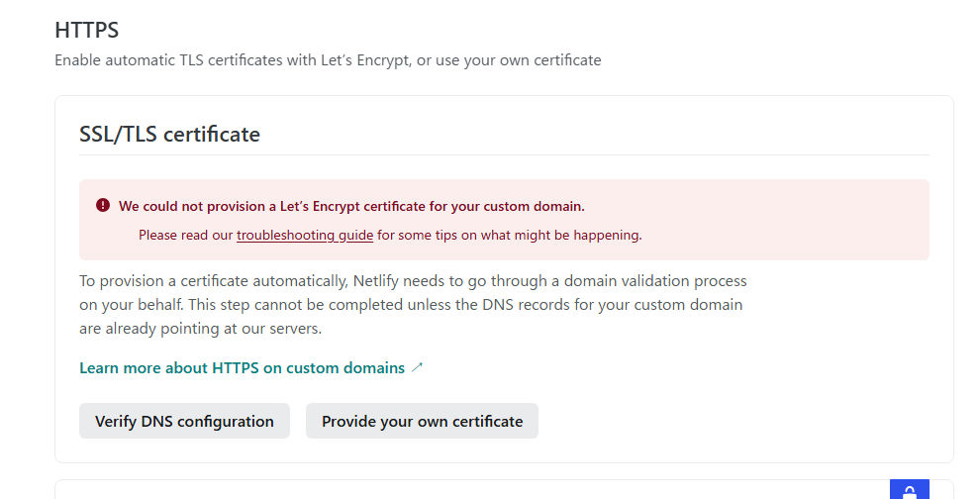Viewport: 980px width, 499px height.
Task: Open the troubleshooting guide link
Action: point(304,236)
